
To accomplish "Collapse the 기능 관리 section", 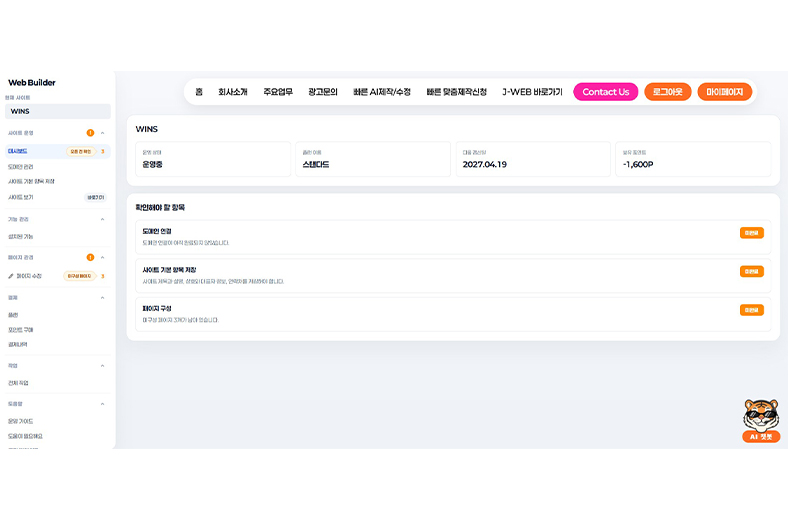I will coord(102,218).
